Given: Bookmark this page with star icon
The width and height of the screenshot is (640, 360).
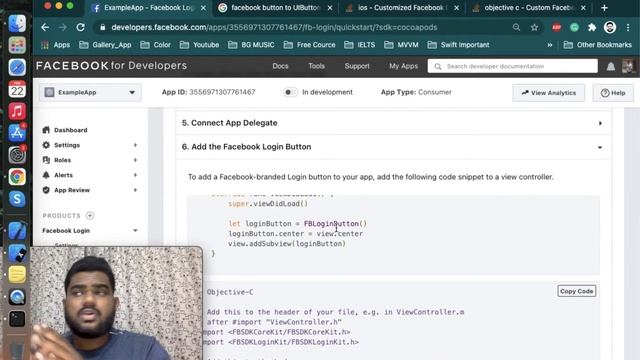Looking at the screenshot, I should point(534,27).
